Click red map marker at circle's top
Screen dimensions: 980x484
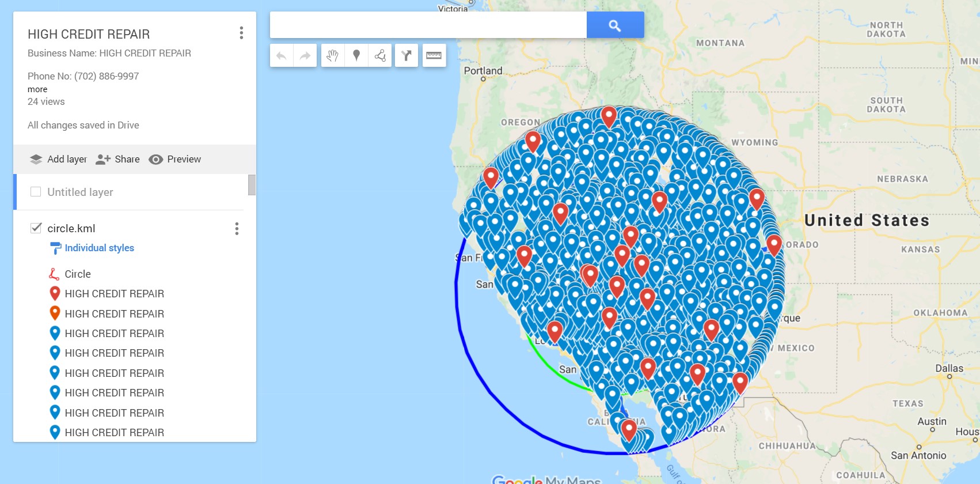click(609, 117)
